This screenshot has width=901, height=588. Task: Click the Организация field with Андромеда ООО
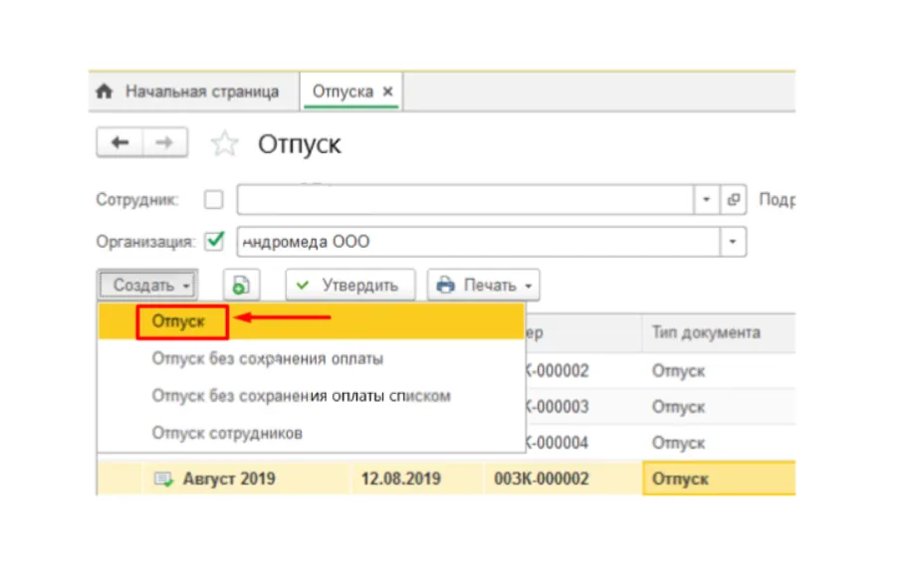click(x=479, y=241)
